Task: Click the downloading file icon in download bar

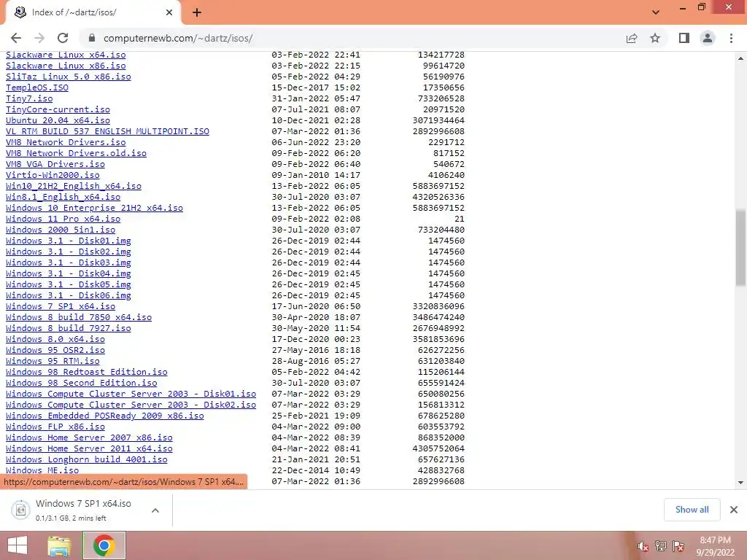Action: coord(21,510)
